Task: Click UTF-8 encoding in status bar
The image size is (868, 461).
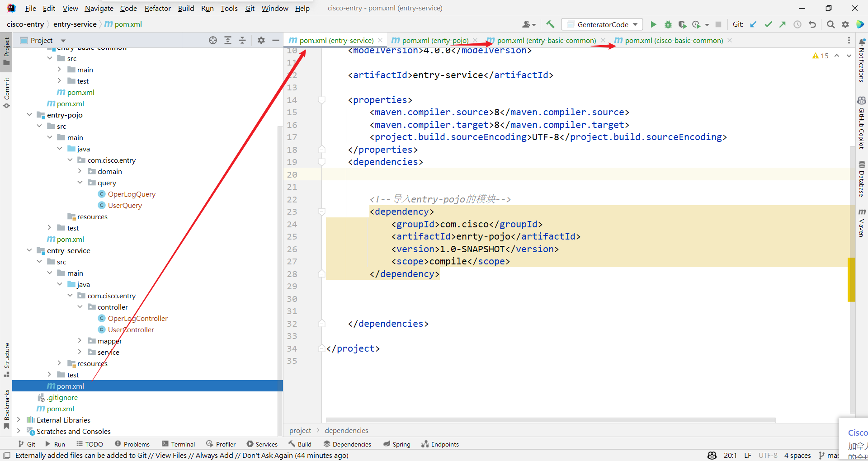Action: coord(768,455)
